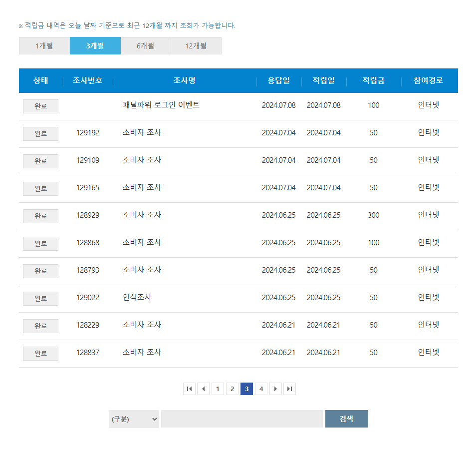Select current page 3 in pagination
The image size is (476, 450).
click(246, 389)
